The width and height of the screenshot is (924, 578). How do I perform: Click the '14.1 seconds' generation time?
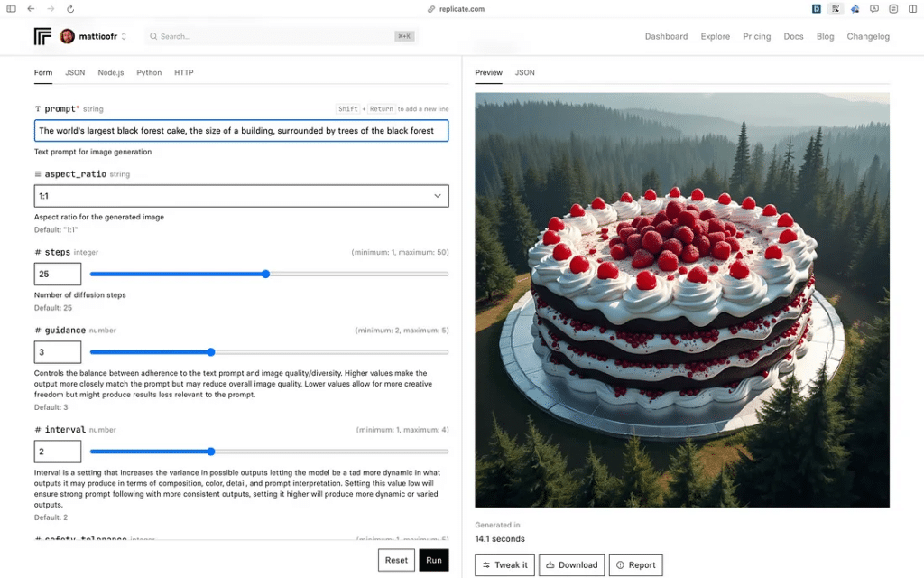[500, 538]
